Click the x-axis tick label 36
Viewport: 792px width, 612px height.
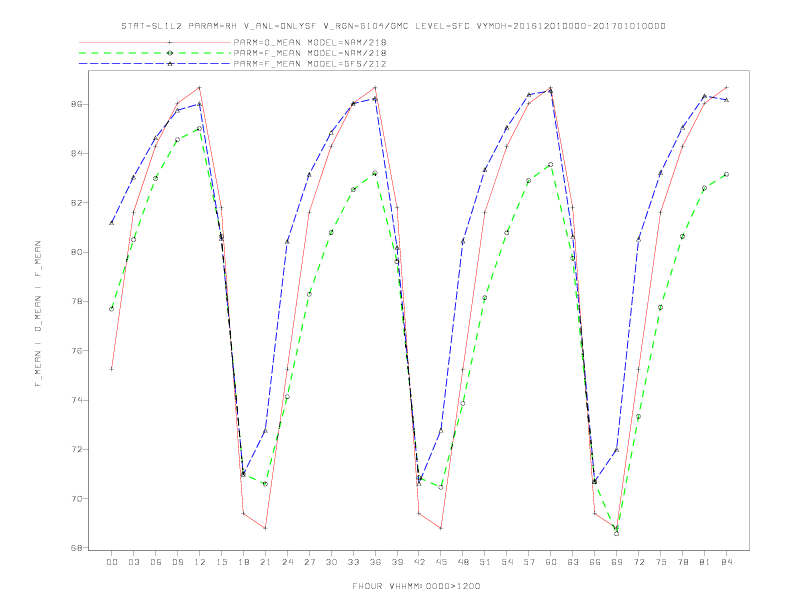tap(375, 562)
